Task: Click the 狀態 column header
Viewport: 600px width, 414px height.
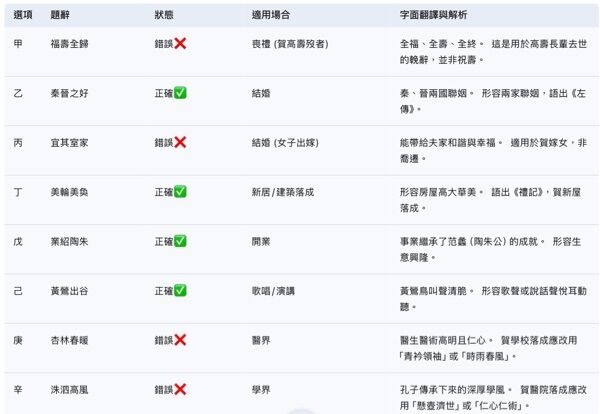Action: [x=164, y=15]
